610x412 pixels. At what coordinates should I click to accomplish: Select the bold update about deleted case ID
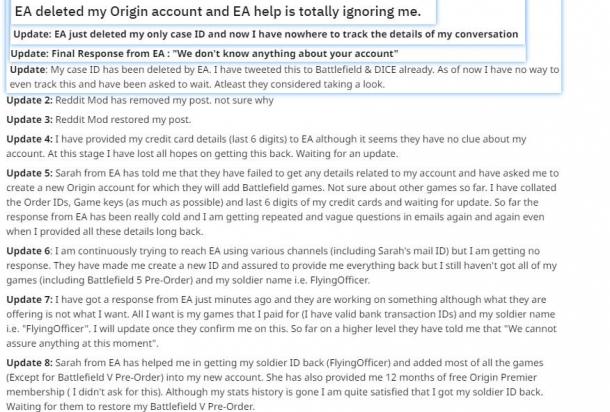266,34
